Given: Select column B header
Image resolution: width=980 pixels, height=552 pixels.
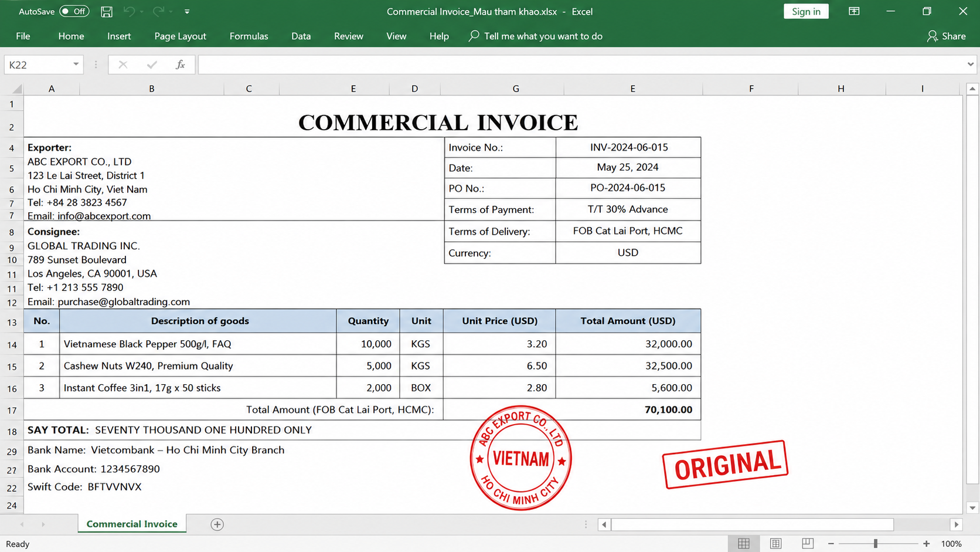Looking at the screenshot, I should [x=151, y=89].
